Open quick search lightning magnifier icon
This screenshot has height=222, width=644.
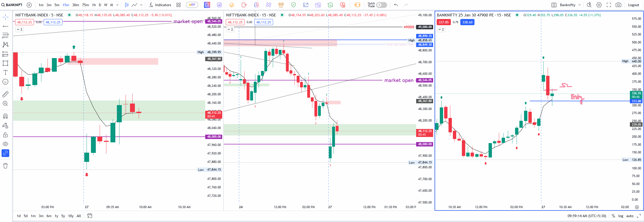pyautogui.click(x=589, y=5)
